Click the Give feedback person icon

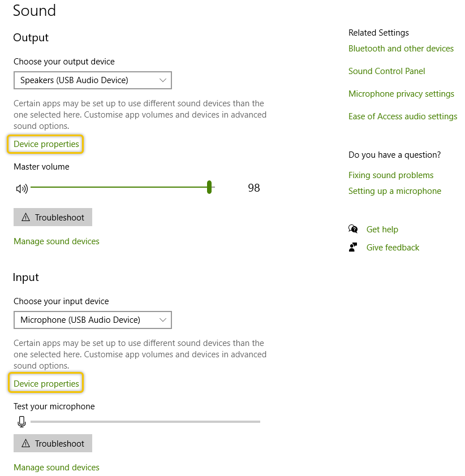point(353,247)
